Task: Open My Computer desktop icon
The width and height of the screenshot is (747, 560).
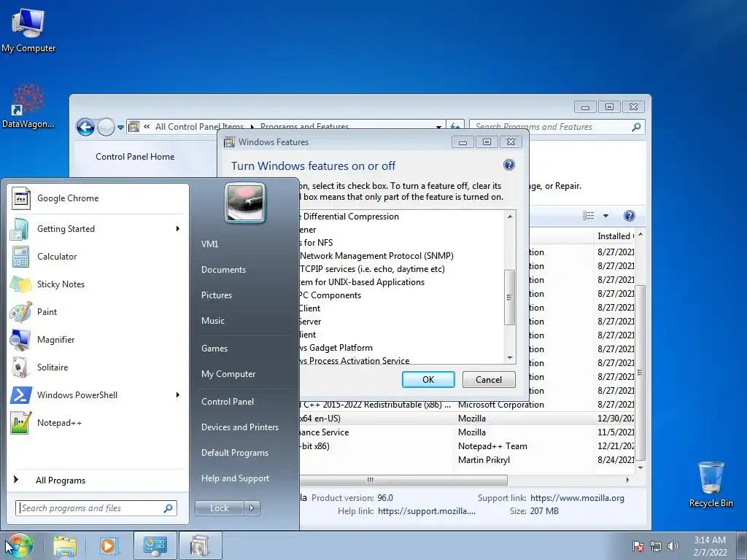Action: pyautogui.click(x=28, y=30)
